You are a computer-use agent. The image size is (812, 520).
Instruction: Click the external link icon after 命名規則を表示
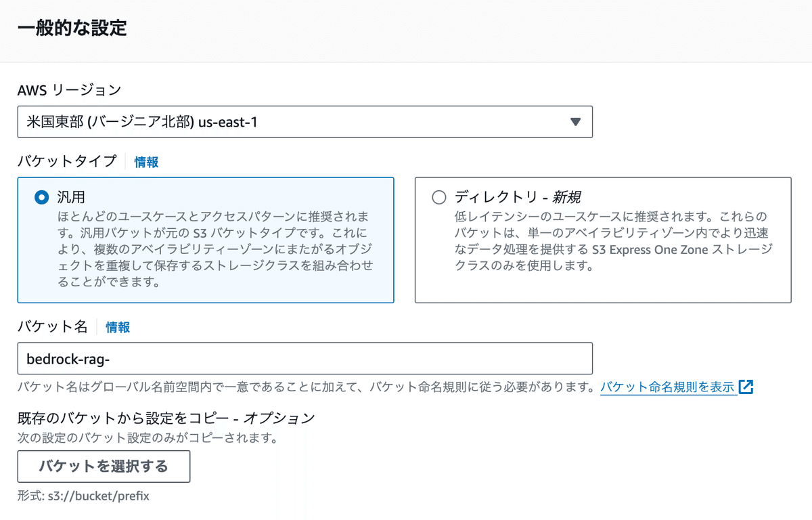(x=746, y=387)
